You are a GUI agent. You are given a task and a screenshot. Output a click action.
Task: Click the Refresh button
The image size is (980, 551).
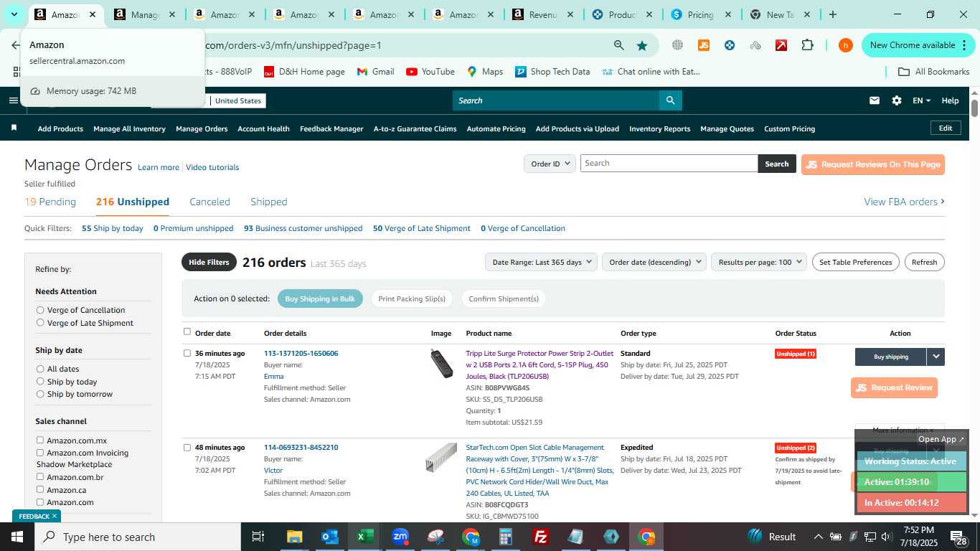point(924,262)
